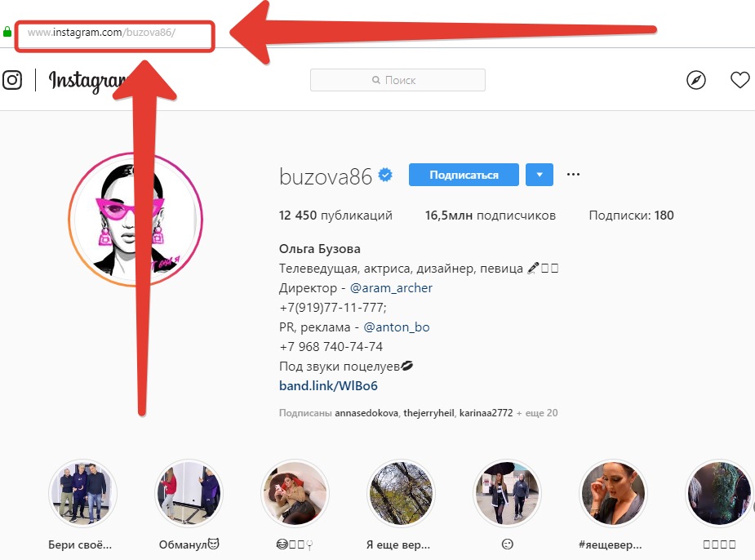Open the Обманул story highlight
Image resolution: width=755 pixels, height=560 pixels.
click(189, 492)
